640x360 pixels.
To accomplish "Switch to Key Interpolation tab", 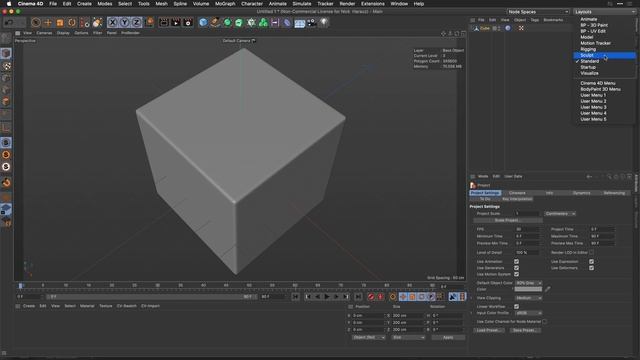I will coord(517,199).
